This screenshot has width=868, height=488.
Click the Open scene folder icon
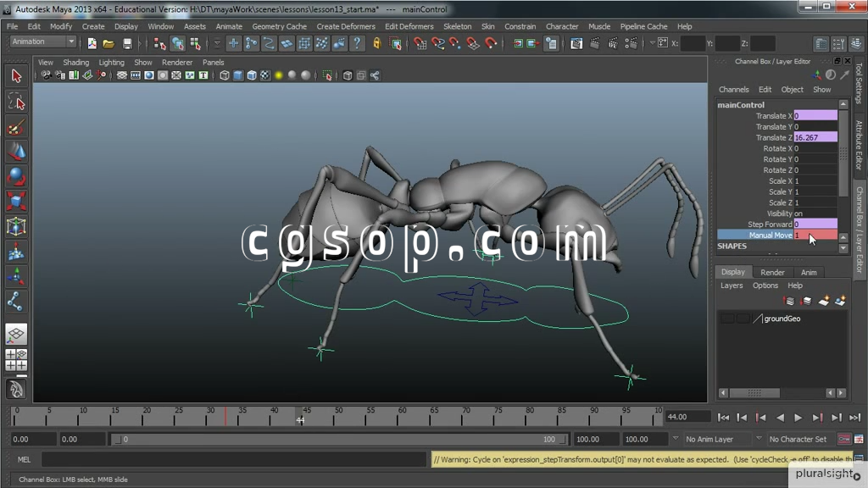(x=108, y=43)
